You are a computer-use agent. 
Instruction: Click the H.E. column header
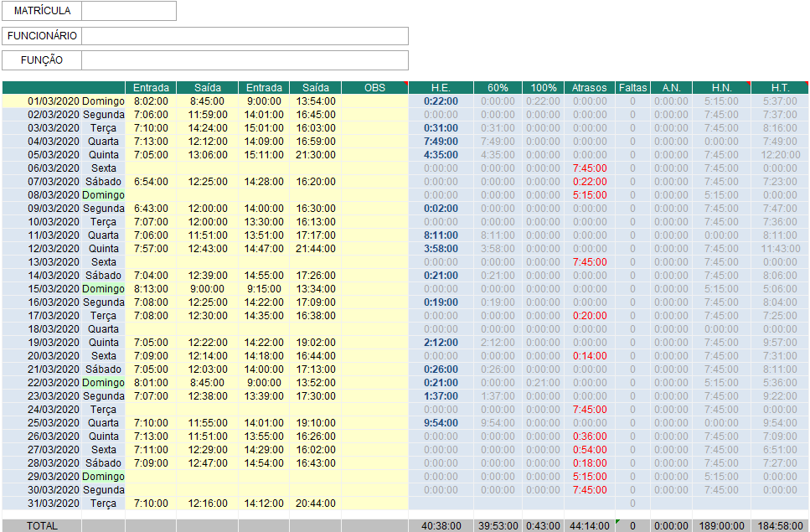pos(441,88)
